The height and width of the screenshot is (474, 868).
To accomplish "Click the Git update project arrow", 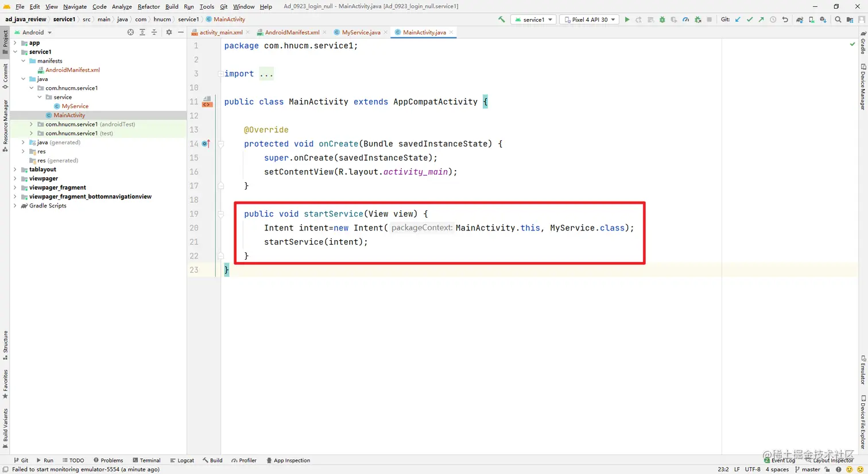I will point(738,20).
